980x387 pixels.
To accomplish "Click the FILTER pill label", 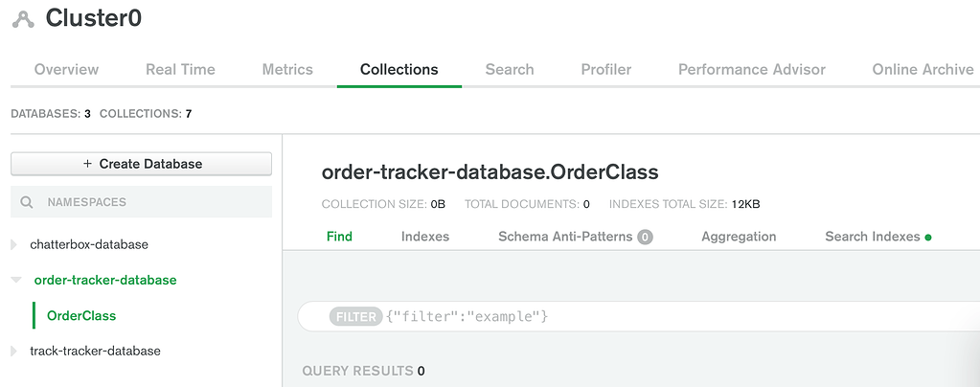I will 355,316.
